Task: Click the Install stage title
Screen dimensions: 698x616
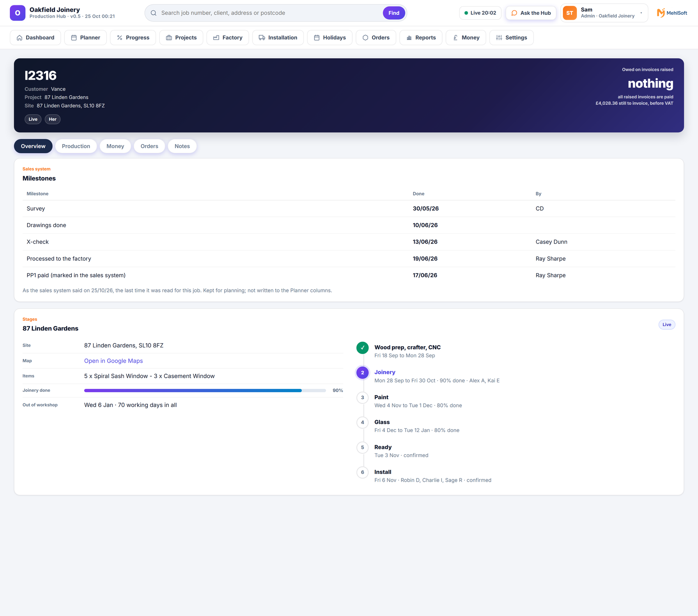Action: [x=383, y=472]
